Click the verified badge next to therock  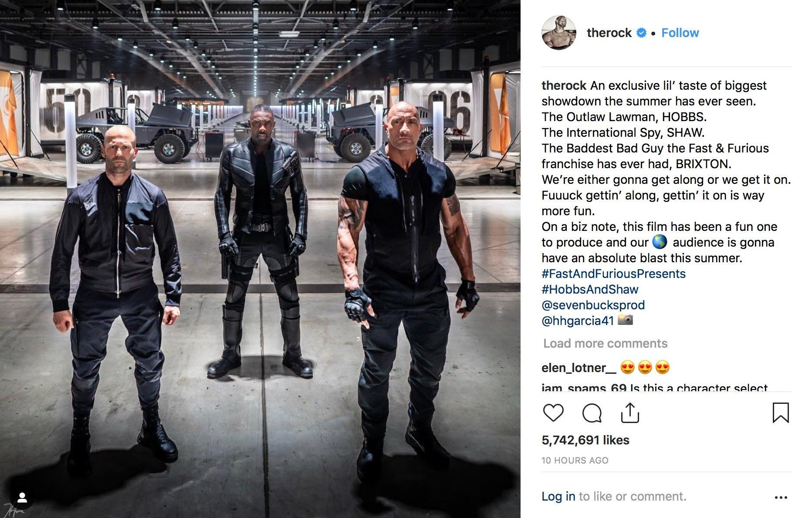coord(641,33)
